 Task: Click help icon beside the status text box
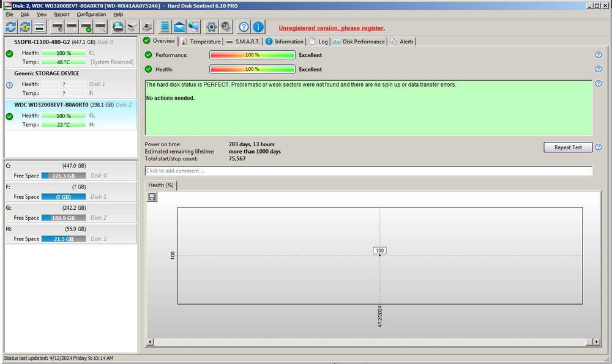coord(599,83)
